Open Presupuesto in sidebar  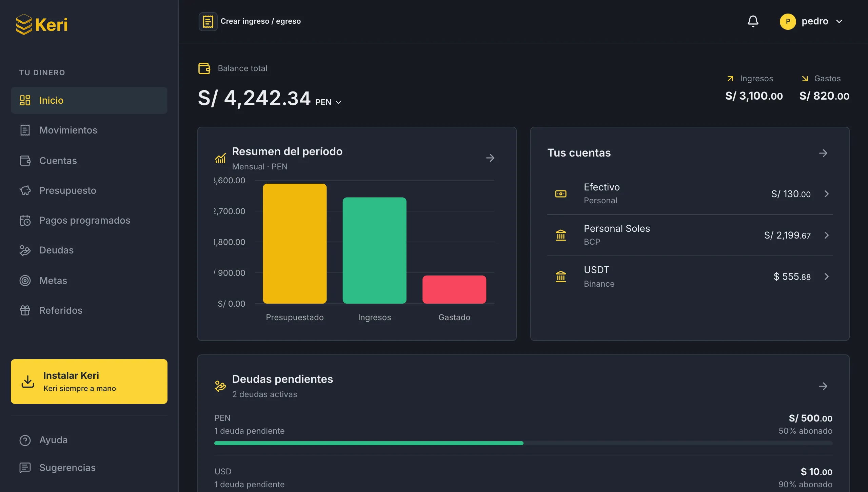[x=89, y=190]
